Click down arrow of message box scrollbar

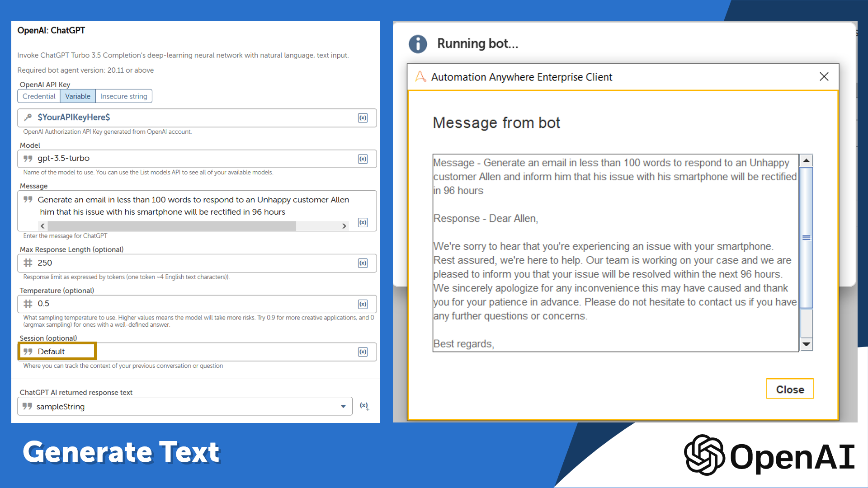click(806, 344)
